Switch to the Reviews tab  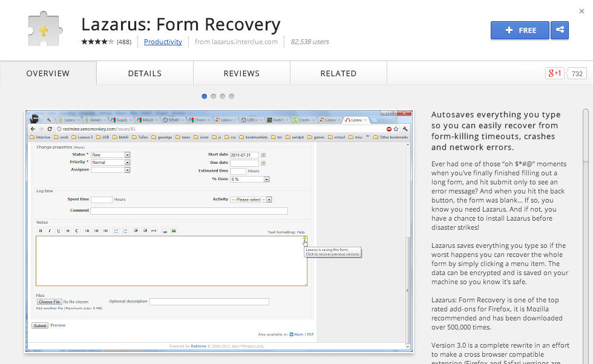[241, 73]
